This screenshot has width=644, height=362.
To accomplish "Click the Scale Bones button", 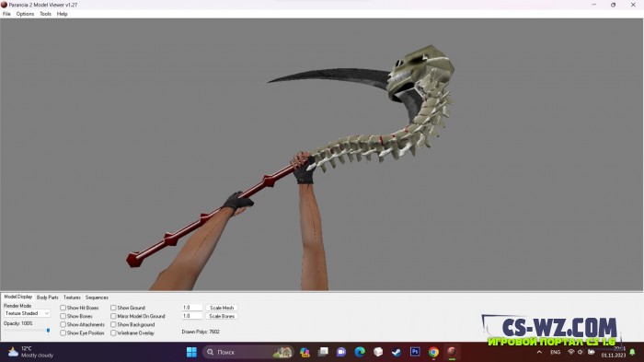I will pyautogui.click(x=222, y=316).
